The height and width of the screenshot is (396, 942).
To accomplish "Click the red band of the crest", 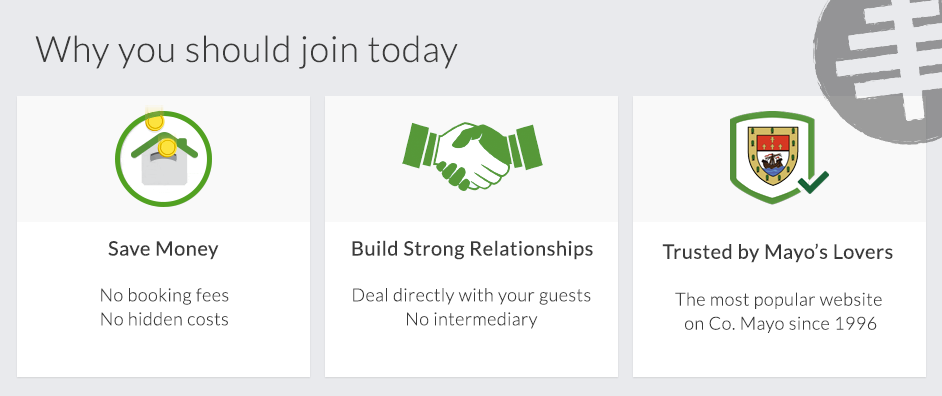I will coord(773,142).
